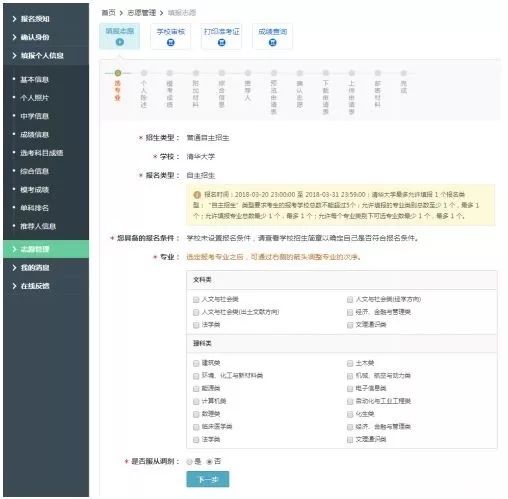Click the 推荐人 step dot
This screenshot has width=508, height=499.
pyautogui.click(x=248, y=73)
